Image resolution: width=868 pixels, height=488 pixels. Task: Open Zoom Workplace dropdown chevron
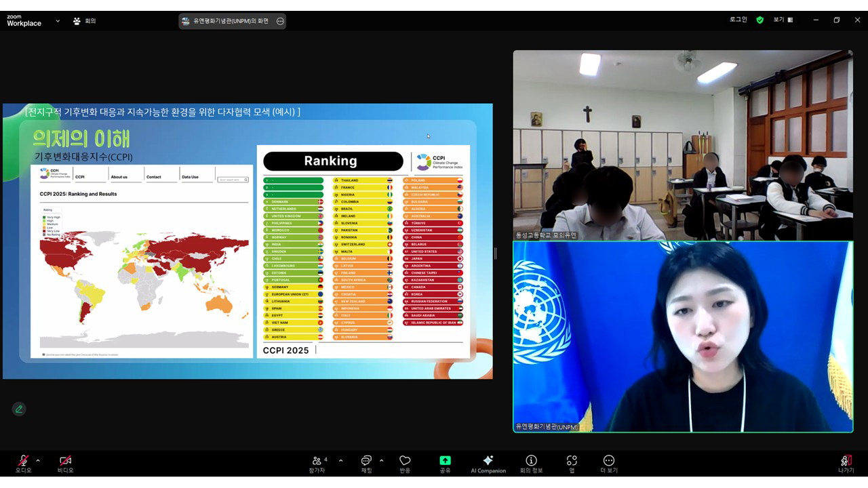click(58, 21)
